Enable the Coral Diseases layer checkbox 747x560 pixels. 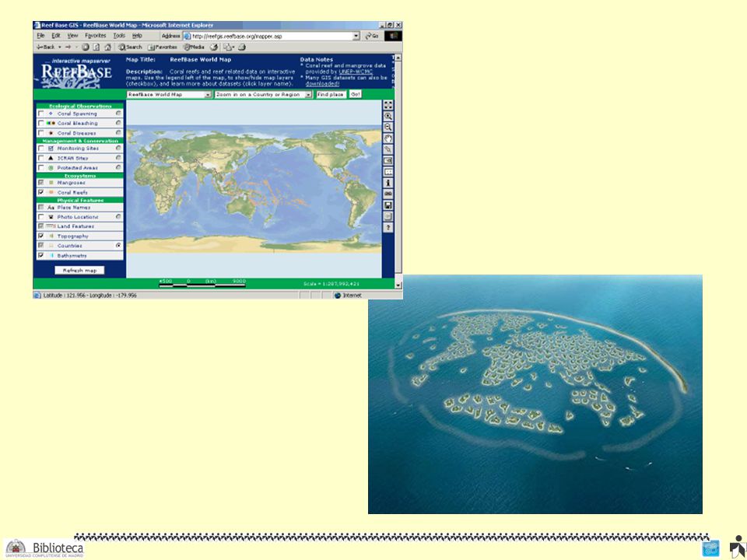41,133
